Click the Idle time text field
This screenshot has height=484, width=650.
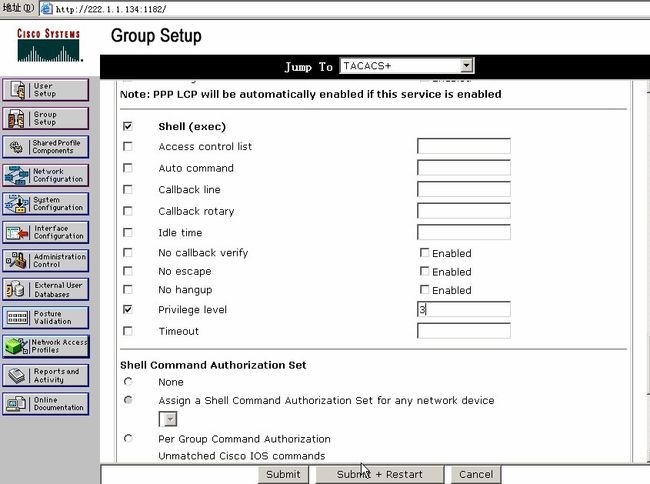point(463,232)
